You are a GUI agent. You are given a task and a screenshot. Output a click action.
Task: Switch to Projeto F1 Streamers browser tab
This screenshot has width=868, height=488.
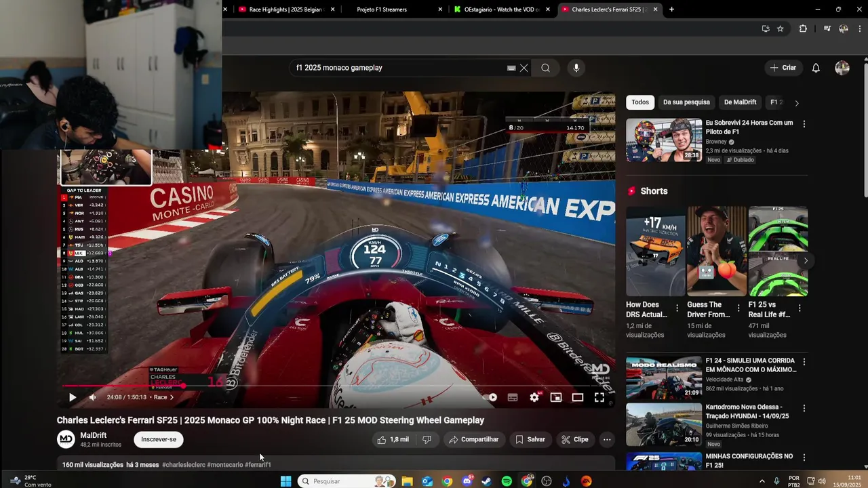click(393, 9)
